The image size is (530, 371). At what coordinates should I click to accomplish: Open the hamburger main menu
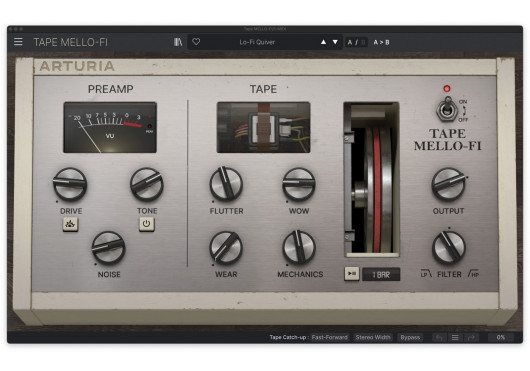pyautogui.click(x=18, y=42)
